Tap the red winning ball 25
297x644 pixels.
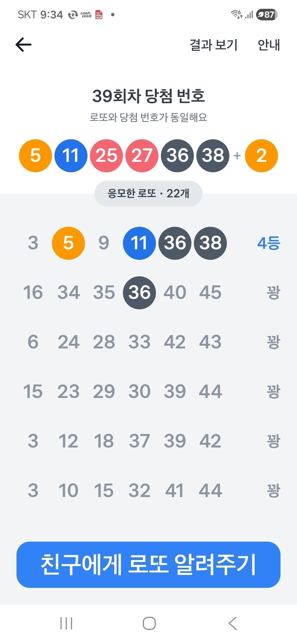[x=106, y=155]
